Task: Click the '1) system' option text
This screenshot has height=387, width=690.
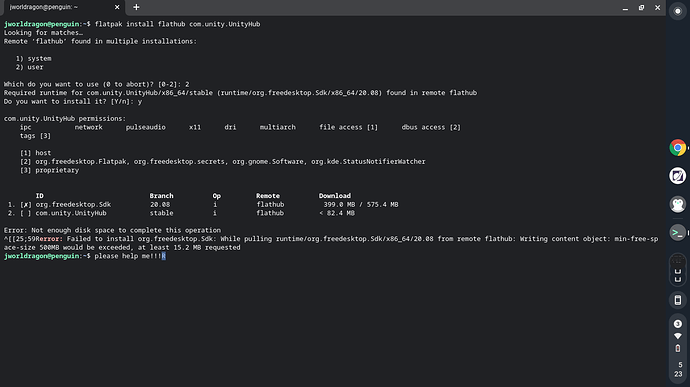Action: tap(33, 59)
